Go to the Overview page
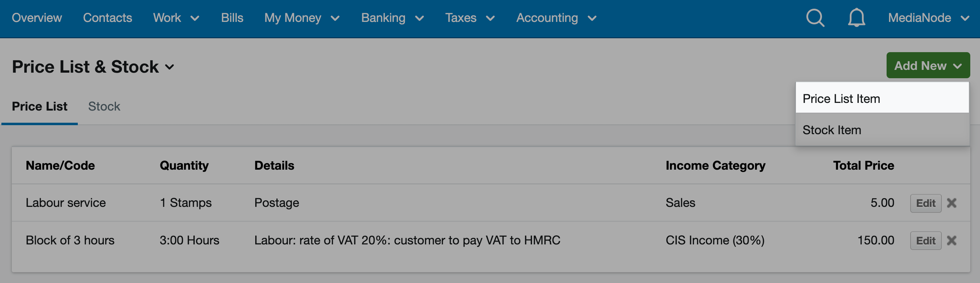The height and width of the screenshot is (283, 980). [x=36, y=18]
